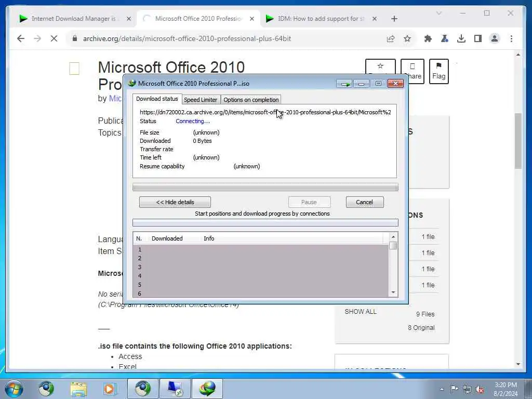This screenshot has width=532, height=399.
Task: Click the IDM green arrow title bar button
Action: (x=345, y=84)
